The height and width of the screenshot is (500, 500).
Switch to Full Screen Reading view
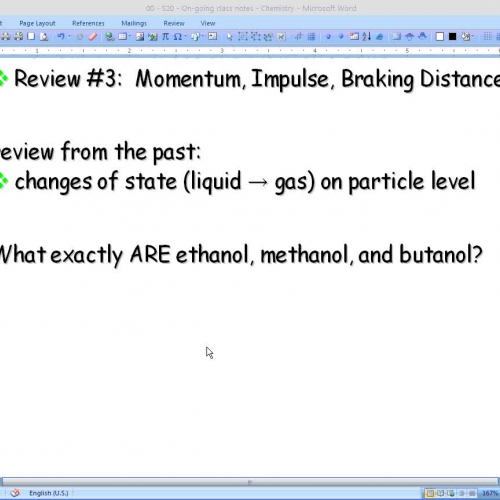coord(440,493)
